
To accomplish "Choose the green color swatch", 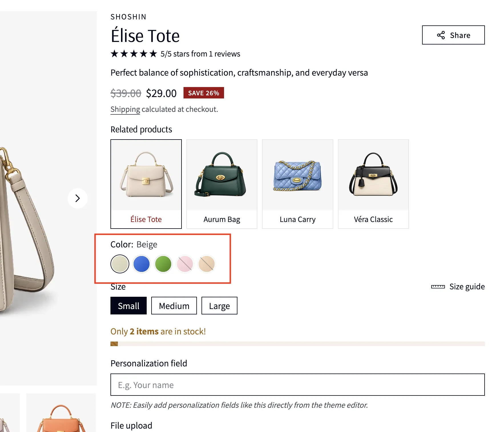I will (x=163, y=264).
